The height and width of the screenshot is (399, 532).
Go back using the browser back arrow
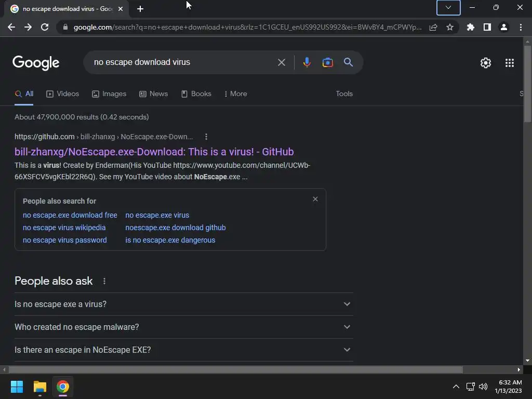point(11,27)
